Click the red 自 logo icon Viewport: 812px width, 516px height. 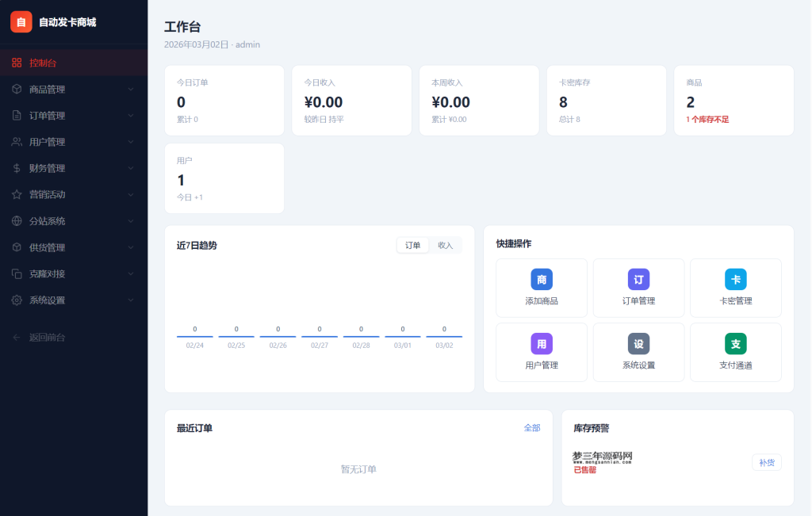point(20,22)
